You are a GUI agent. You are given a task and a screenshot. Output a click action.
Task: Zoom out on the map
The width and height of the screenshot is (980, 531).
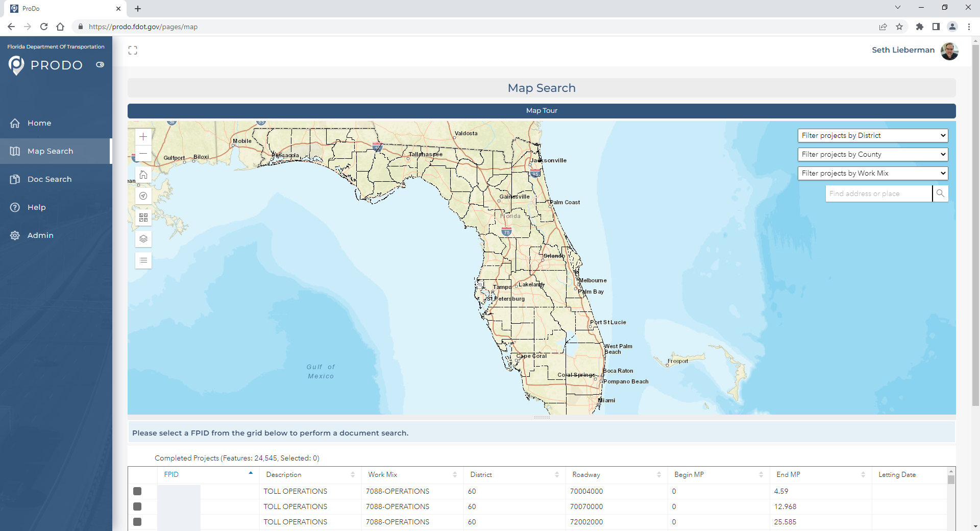(143, 154)
